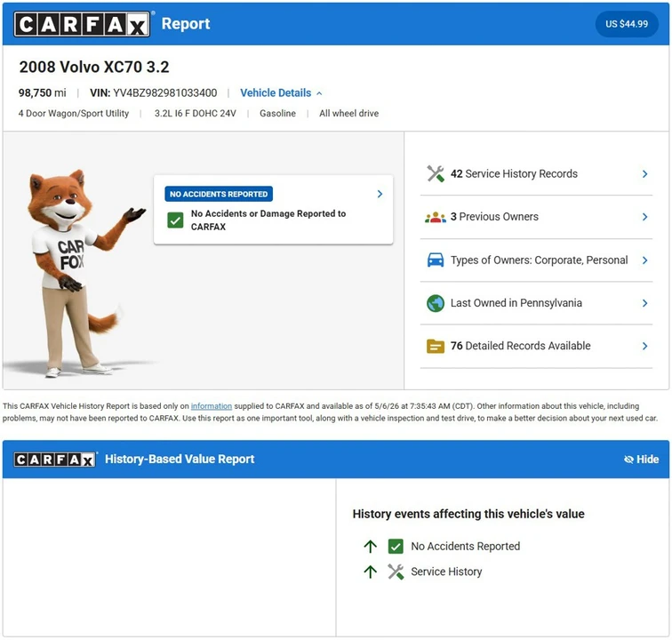Click the wrench icon next to Service History
Viewport: 672px width, 640px height.
[x=396, y=572]
